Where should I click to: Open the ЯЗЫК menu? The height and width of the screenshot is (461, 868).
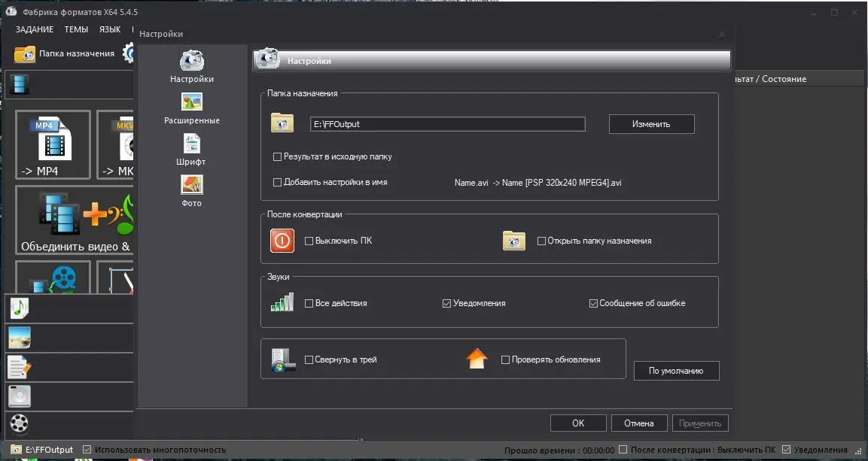pyautogui.click(x=110, y=29)
